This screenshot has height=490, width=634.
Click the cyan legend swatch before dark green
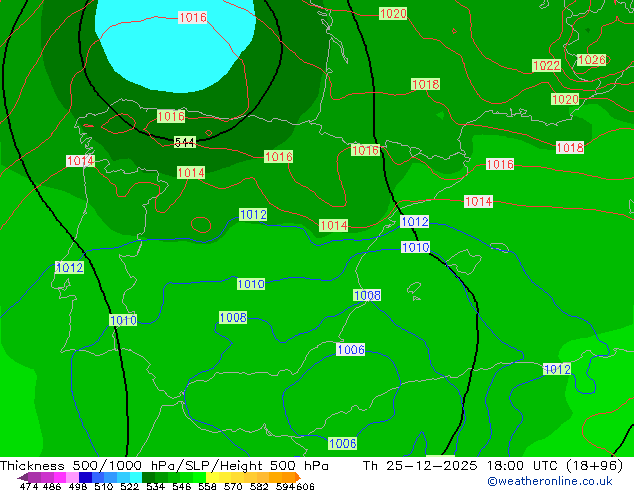pyautogui.click(x=136, y=477)
